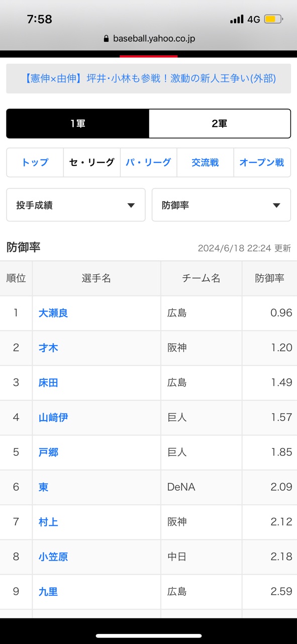Select the パ・リーグ tab

click(x=148, y=163)
